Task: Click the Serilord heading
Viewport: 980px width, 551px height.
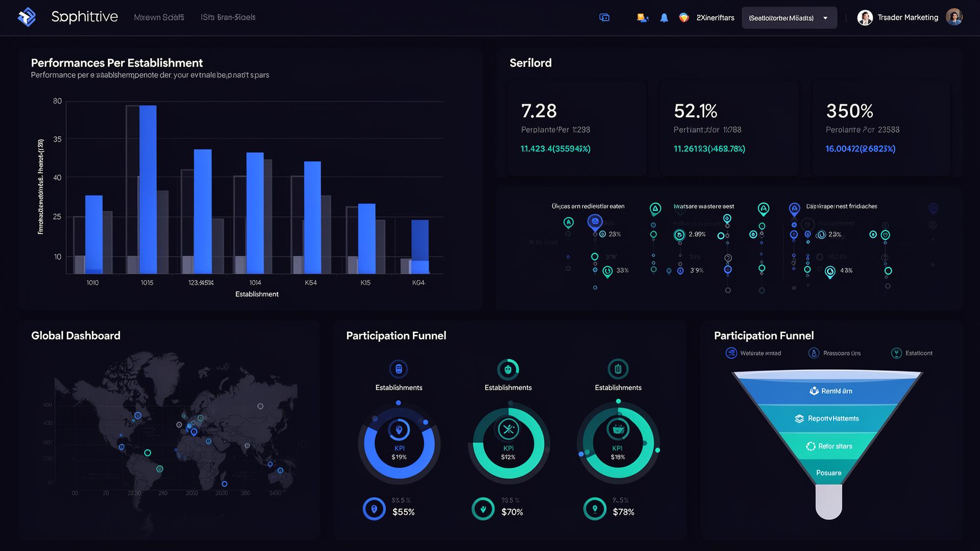Action: click(x=530, y=63)
